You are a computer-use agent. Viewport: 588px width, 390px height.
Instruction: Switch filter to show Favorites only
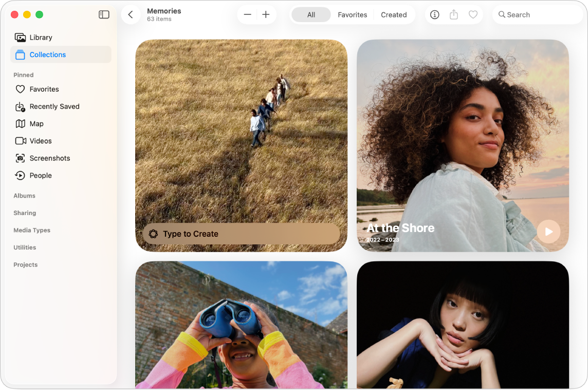[352, 14]
